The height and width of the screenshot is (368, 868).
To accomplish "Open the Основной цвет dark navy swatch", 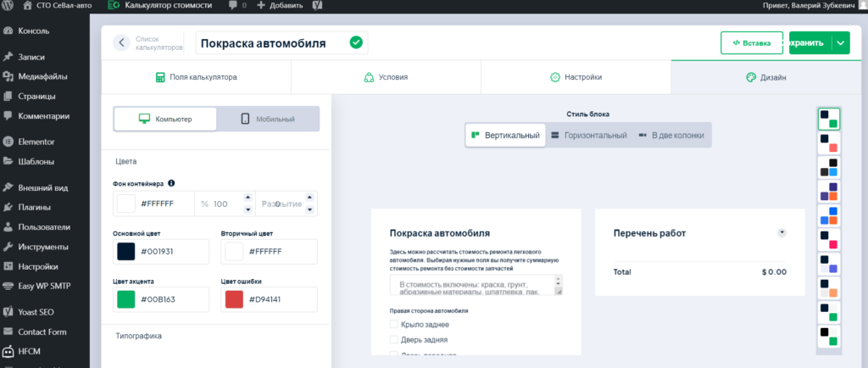I will click(126, 252).
